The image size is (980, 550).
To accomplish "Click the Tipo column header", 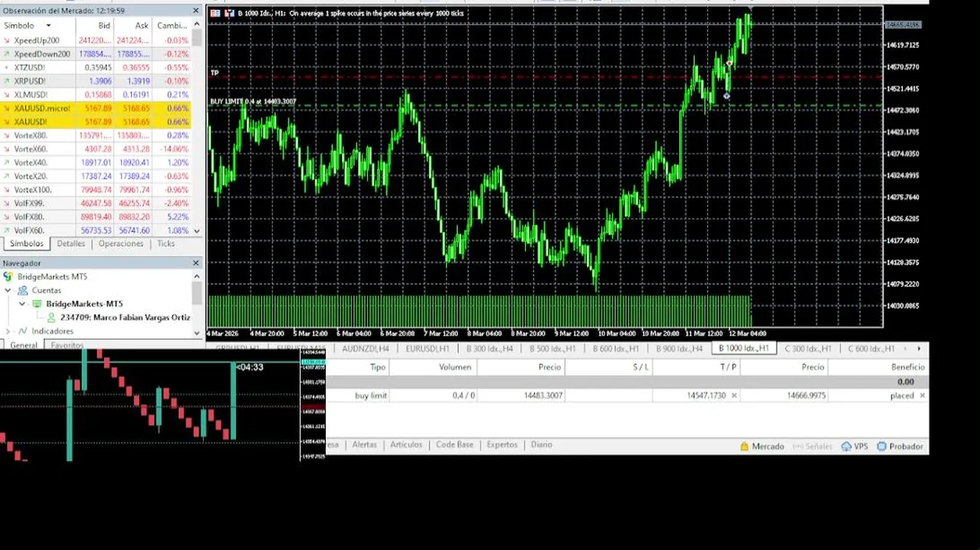I will [x=359, y=367].
